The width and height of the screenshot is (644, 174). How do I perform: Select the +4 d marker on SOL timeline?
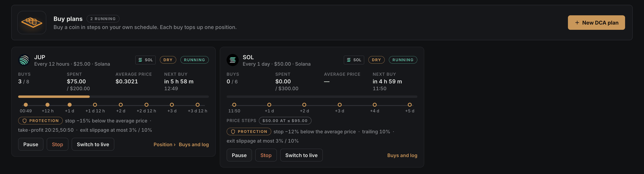375,105
